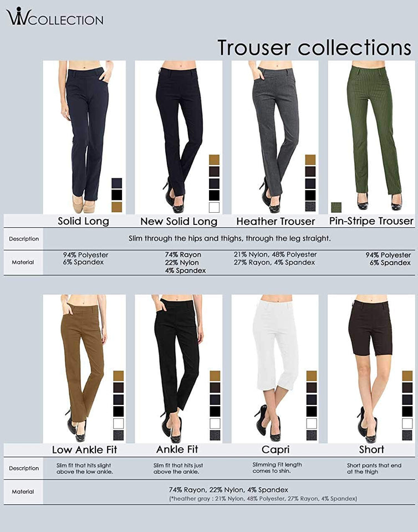Open the camel Low Ankle Fit photo

click(x=84, y=369)
